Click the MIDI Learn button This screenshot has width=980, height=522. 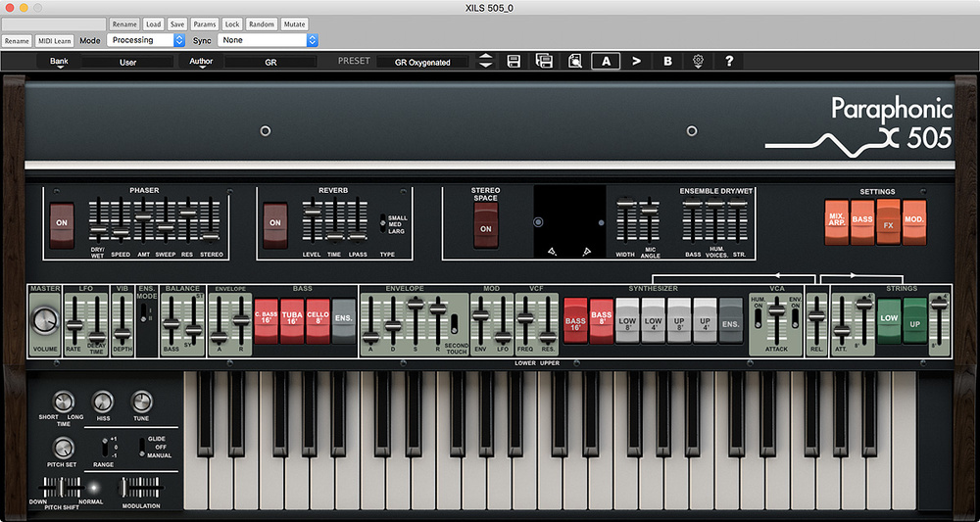(54, 40)
